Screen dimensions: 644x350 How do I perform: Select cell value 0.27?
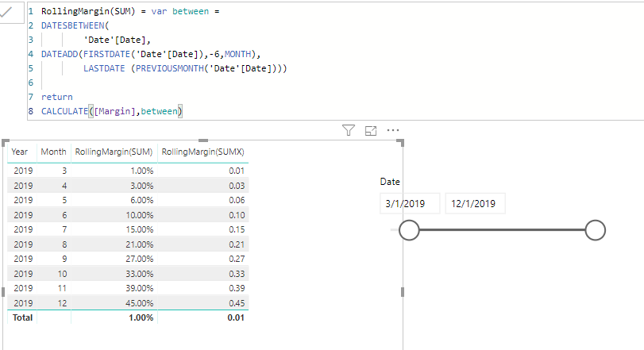point(237,259)
